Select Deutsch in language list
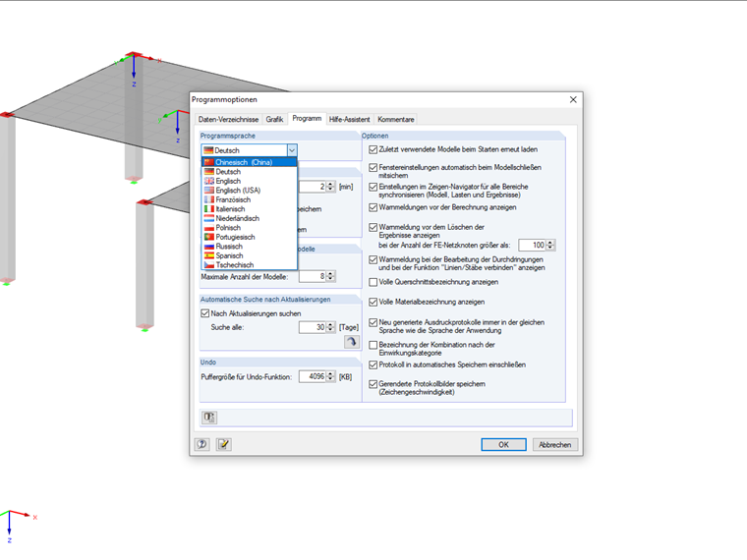The height and width of the screenshot is (560, 747). pyautogui.click(x=249, y=171)
